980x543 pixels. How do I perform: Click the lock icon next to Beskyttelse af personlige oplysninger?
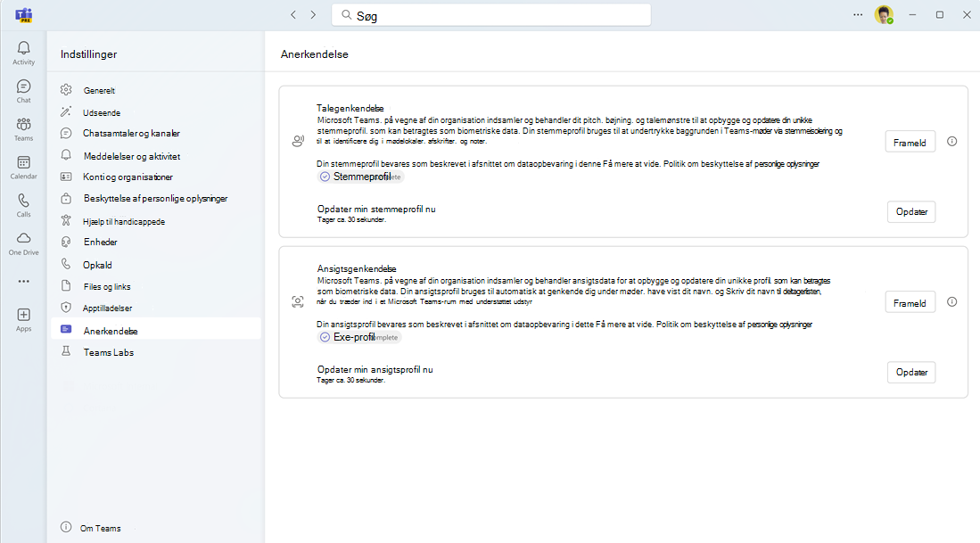pyautogui.click(x=66, y=199)
